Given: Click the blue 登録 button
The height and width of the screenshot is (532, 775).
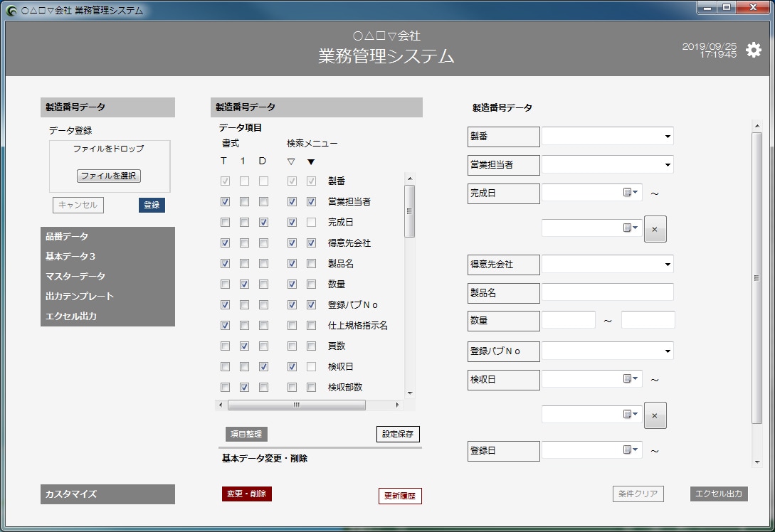Looking at the screenshot, I should pos(152,205).
